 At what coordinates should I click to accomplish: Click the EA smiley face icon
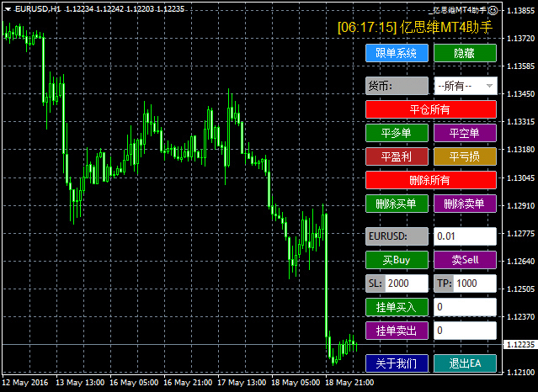point(493,11)
